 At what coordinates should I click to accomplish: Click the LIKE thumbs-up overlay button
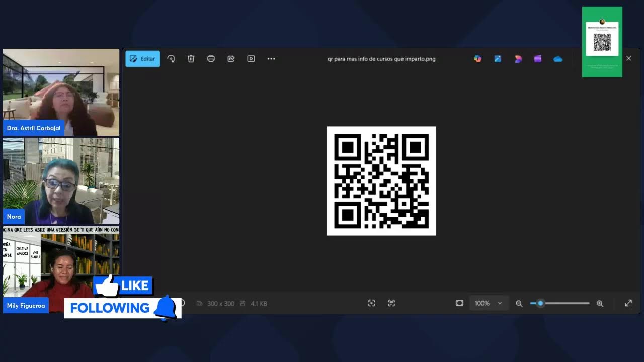[122, 286]
